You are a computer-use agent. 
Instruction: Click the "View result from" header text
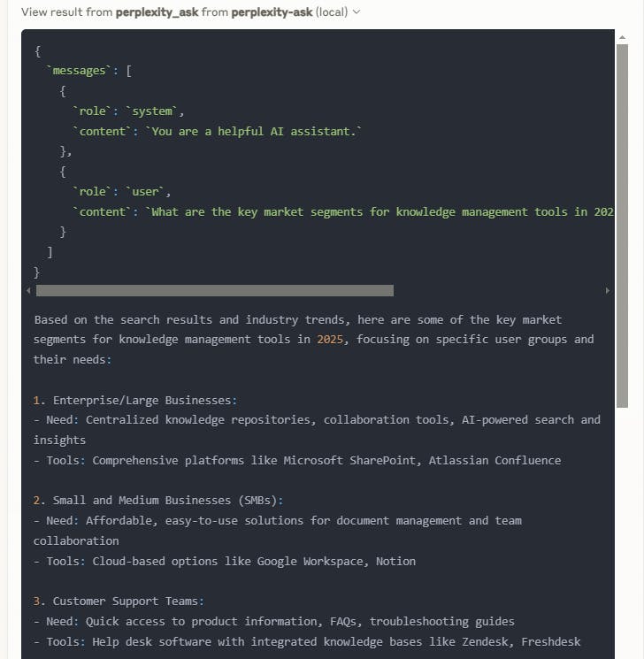click(66, 12)
